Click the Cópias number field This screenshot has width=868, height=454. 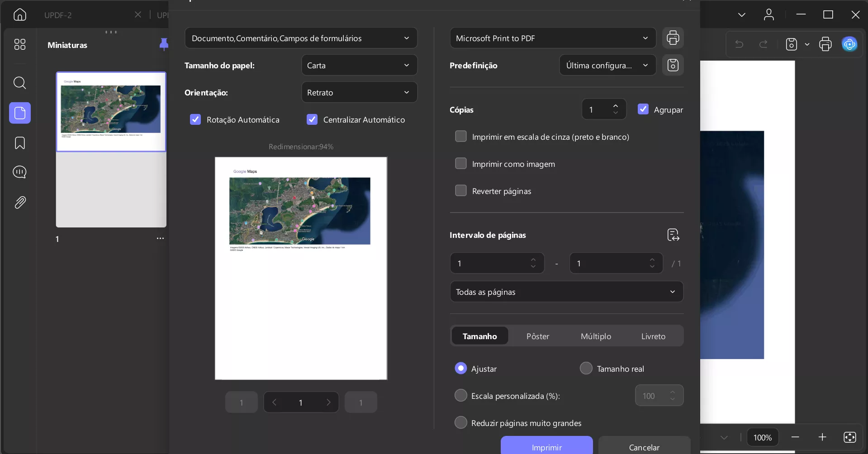[604, 109]
